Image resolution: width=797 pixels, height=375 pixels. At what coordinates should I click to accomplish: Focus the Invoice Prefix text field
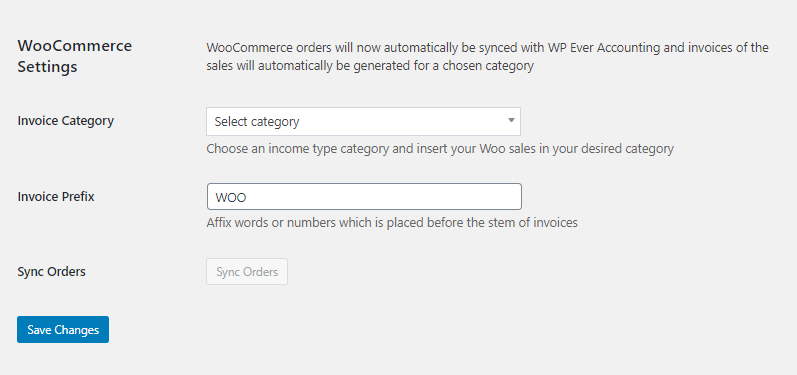pos(364,197)
